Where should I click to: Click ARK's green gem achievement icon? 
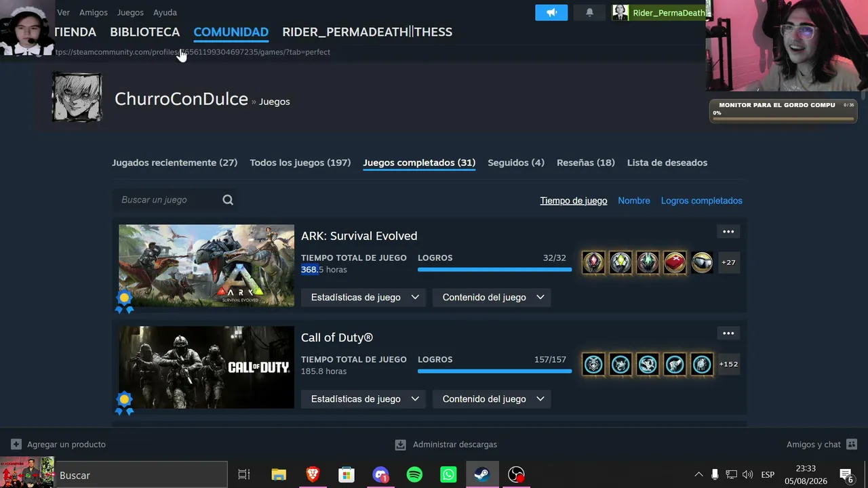648,262
